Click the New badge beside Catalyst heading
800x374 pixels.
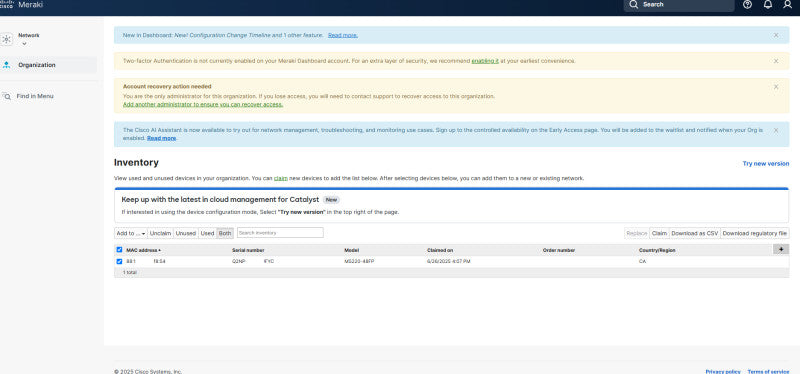[x=331, y=200]
